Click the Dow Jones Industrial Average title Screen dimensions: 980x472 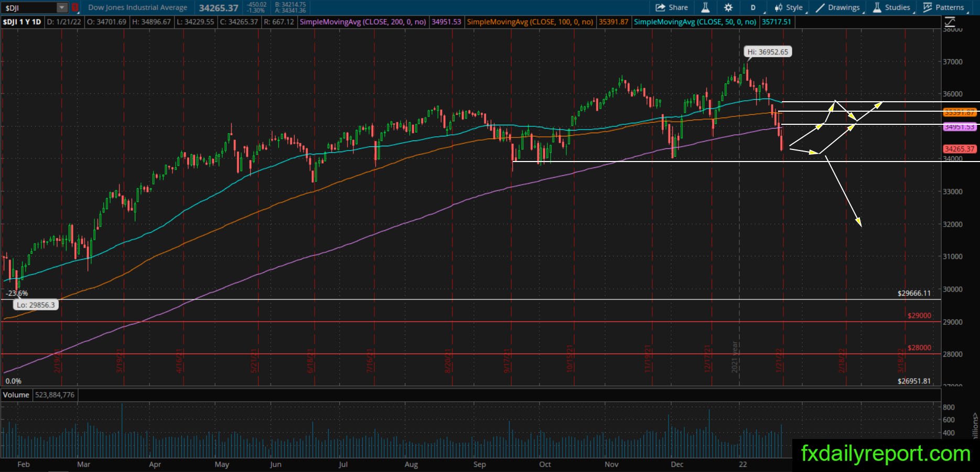pyautogui.click(x=137, y=7)
